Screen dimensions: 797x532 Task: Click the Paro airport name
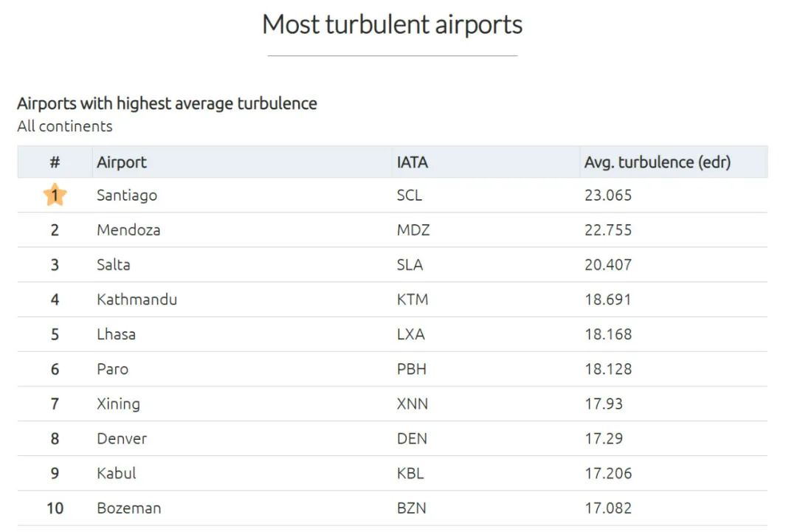pyautogui.click(x=112, y=369)
